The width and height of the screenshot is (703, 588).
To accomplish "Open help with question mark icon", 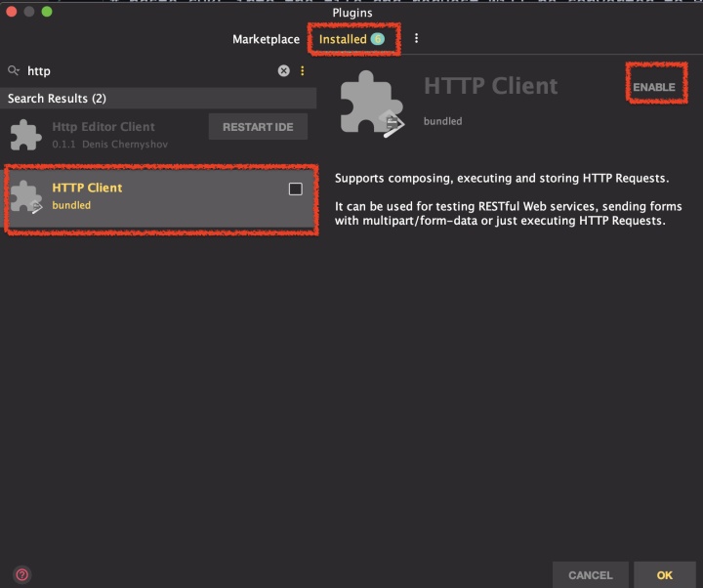I will [21, 574].
